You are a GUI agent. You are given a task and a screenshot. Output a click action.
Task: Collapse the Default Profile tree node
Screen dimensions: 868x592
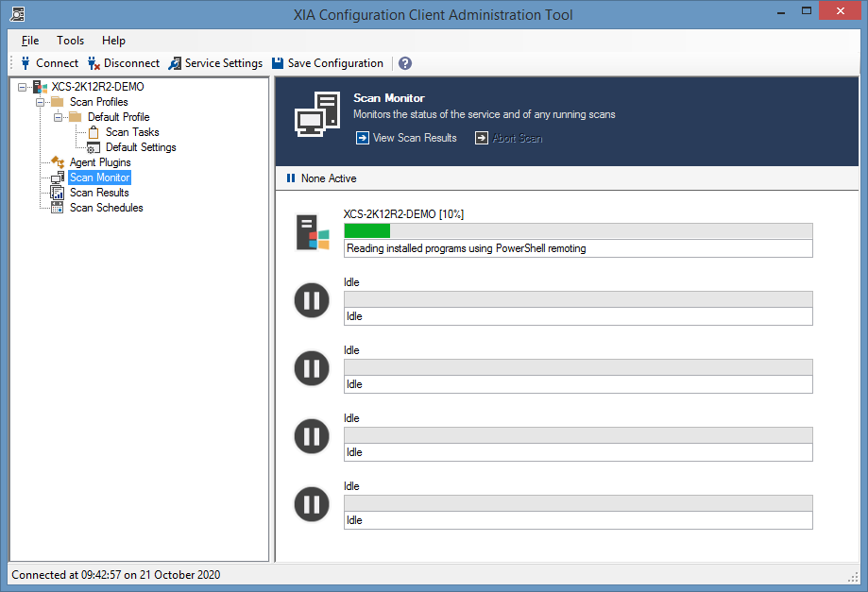(x=58, y=117)
